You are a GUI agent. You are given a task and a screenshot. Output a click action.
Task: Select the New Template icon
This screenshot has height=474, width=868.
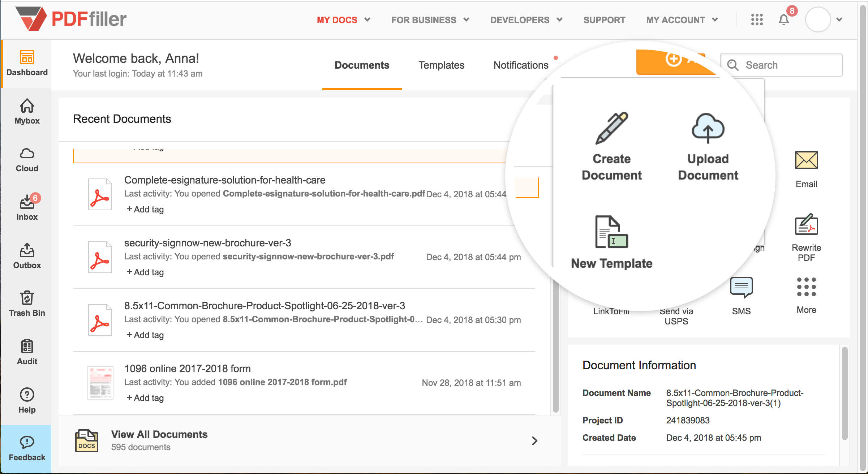(611, 232)
